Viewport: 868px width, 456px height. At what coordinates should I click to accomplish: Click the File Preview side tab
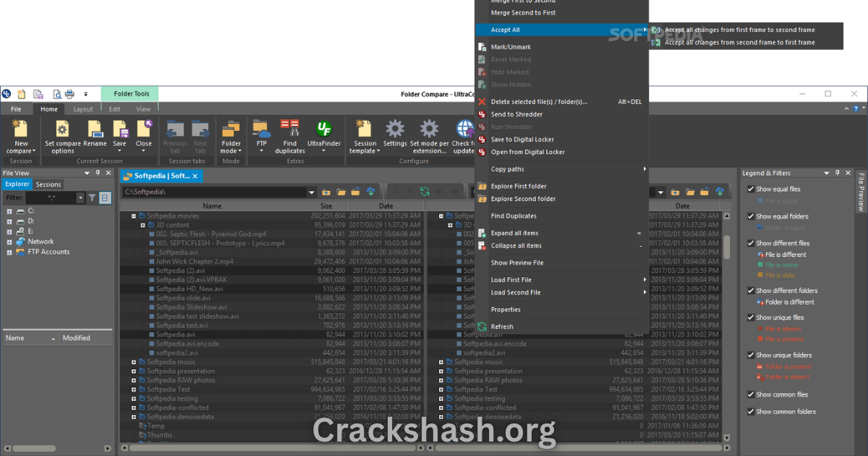[861, 192]
